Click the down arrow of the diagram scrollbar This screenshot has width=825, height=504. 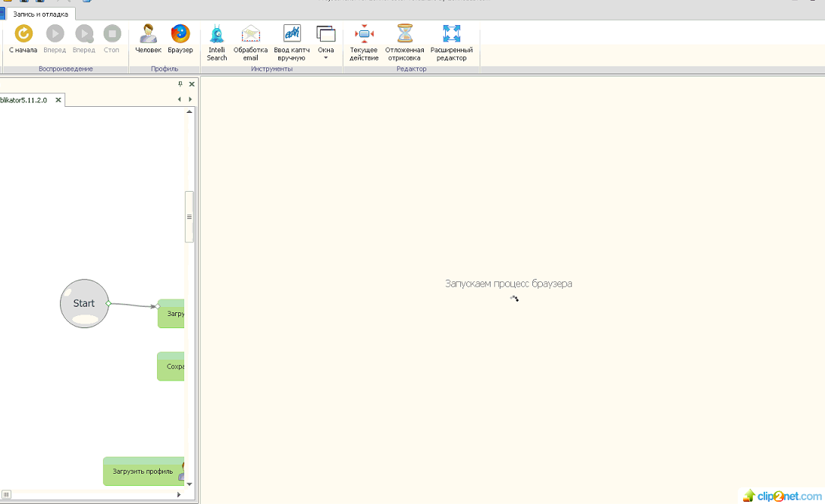[x=190, y=483]
